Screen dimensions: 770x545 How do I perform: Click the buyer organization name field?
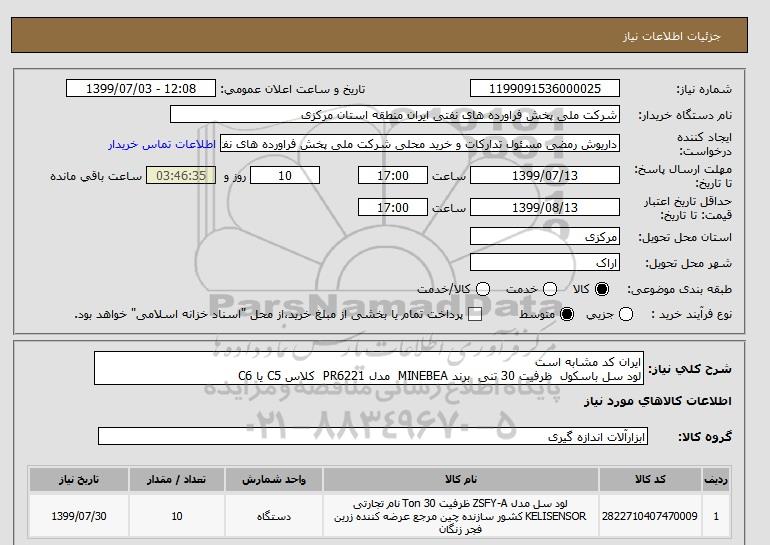tap(395, 114)
